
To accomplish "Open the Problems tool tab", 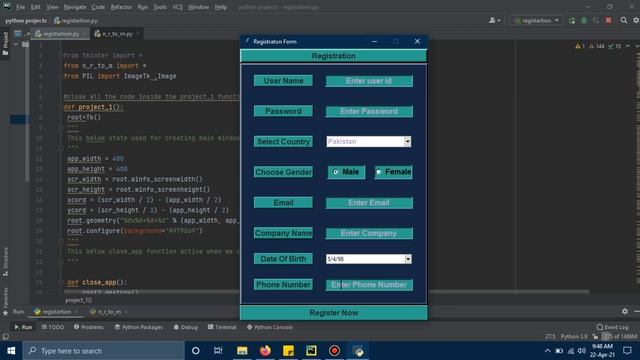I will (89, 327).
